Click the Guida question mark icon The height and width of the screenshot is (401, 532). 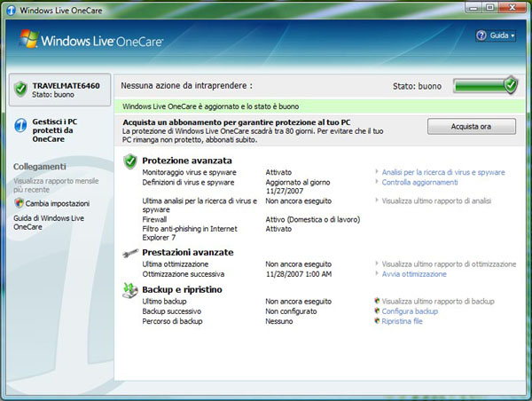click(481, 35)
